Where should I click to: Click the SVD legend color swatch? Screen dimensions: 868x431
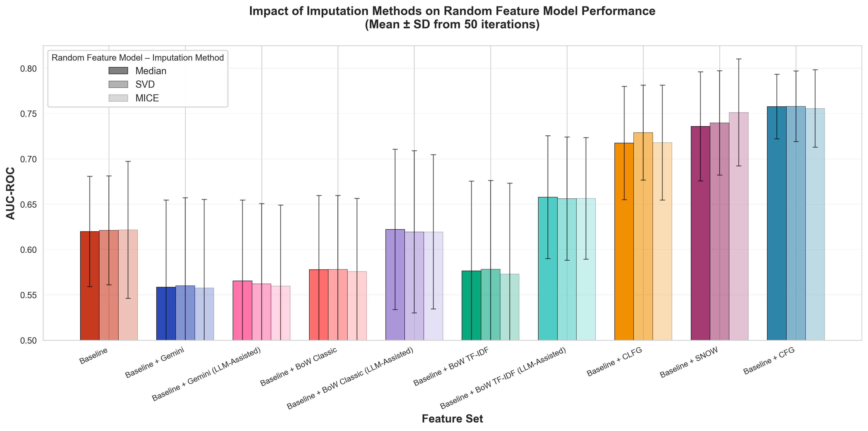pos(118,84)
